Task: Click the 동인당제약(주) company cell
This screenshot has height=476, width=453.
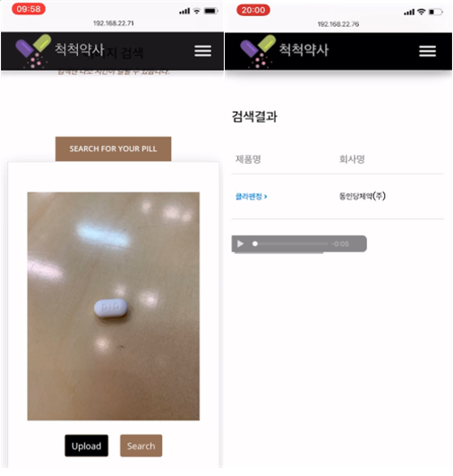Action: pos(363,196)
